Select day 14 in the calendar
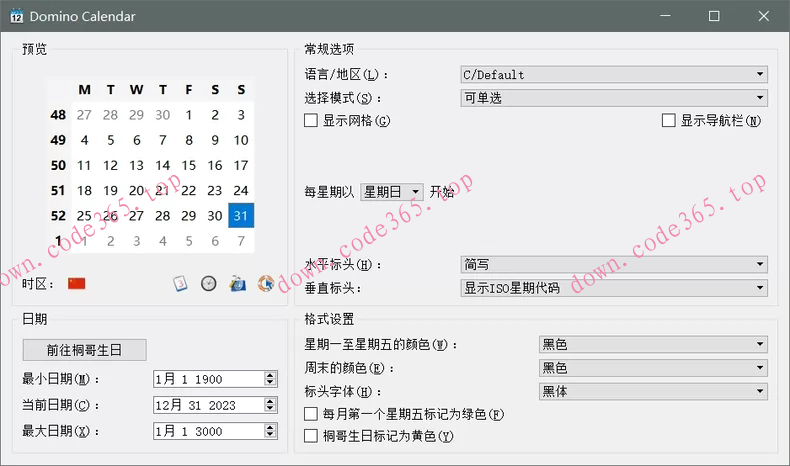Viewport: 790px width, 466px height. click(x=162, y=165)
